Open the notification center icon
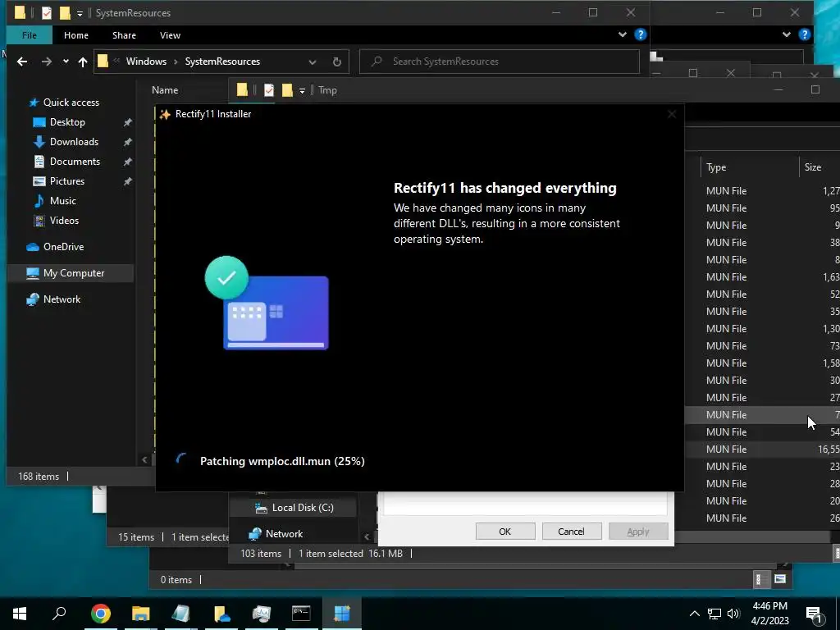Image resolution: width=840 pixels, height=630 pixels. pyautogui.click(x=815, y=614)
